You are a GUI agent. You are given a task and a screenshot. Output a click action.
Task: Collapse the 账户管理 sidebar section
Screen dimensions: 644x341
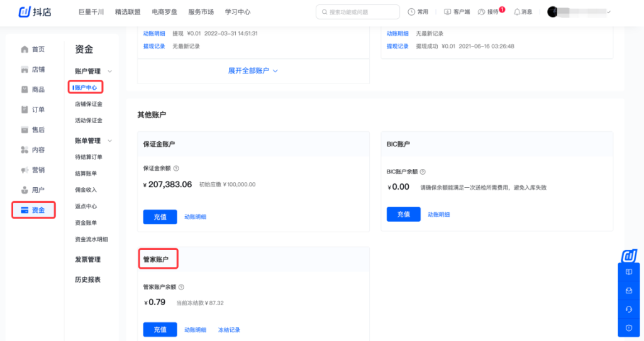(x=110, y=72)
